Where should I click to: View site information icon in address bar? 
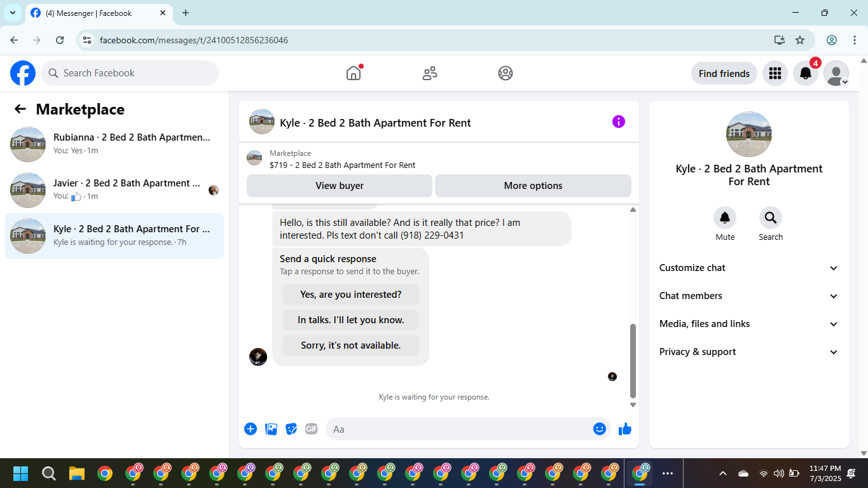pos(88,40)
